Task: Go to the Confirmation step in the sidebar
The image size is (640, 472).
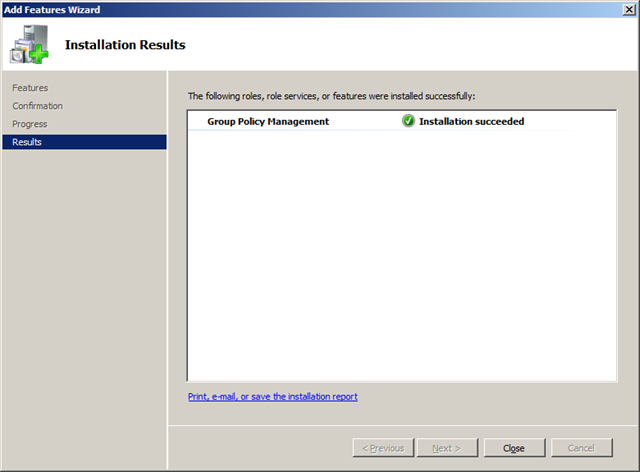Action: pyautogui.click(x=37, y=106)
